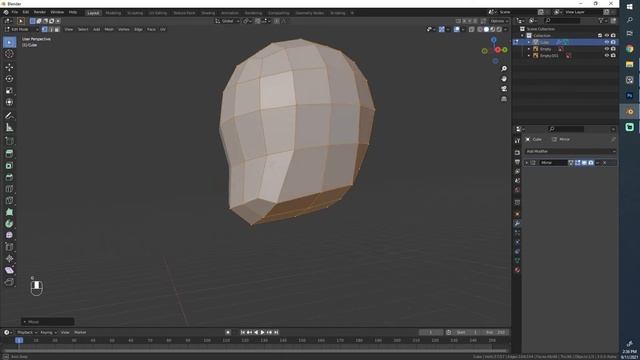
Task: Open the Vertex menu in viewport header
Action: (x=124, y=29)
